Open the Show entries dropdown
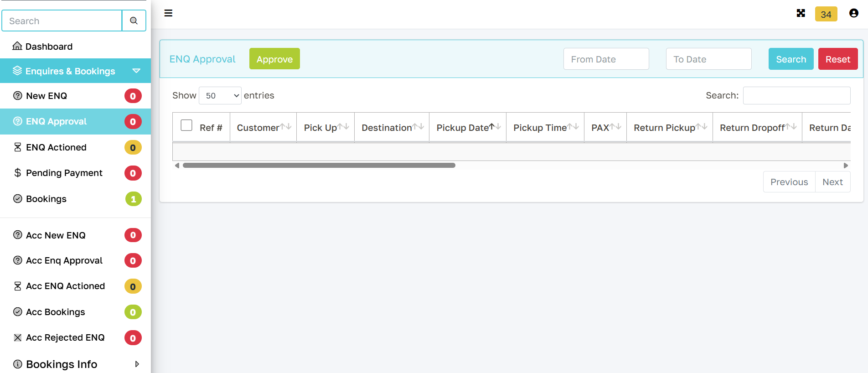This screenshot has width=868, height=373. coord(220,96)
